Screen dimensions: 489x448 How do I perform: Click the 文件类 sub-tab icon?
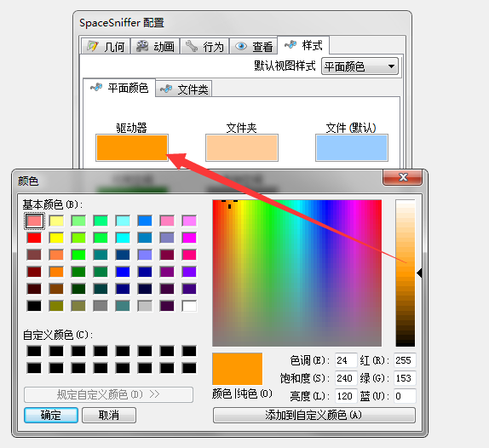pyautogui.click(x=166, y=89)
